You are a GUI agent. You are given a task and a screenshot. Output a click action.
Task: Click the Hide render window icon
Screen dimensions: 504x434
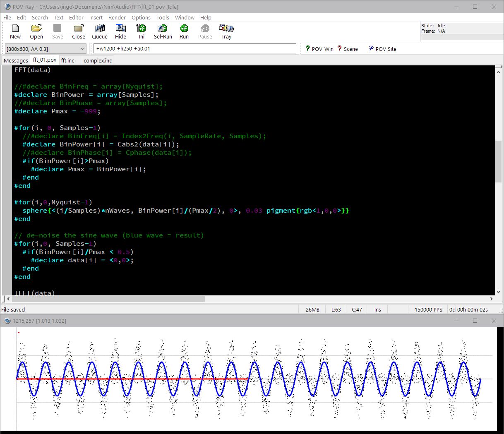120,31
